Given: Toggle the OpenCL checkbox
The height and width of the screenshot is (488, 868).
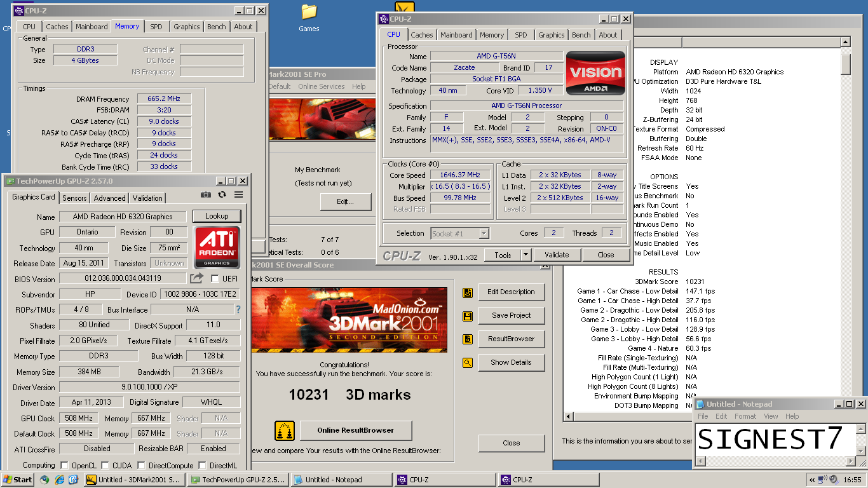Looking at the screenshot, I should pyautogui.click(x=64, y=466).
